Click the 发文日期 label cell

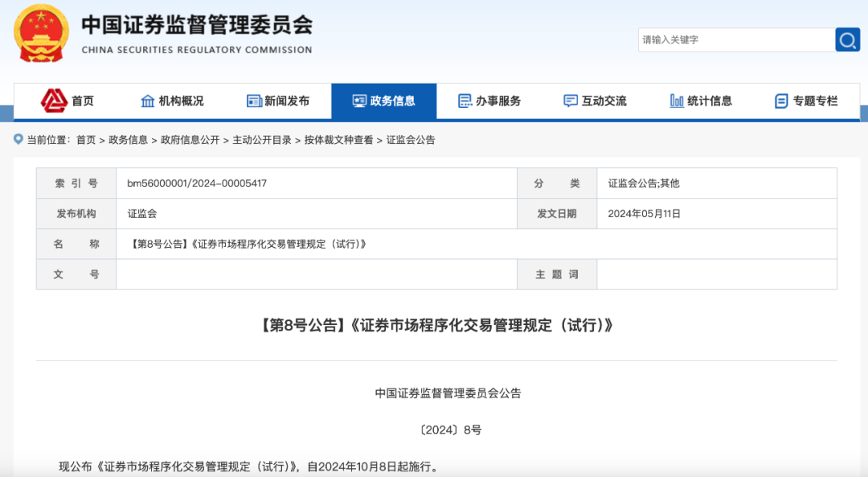(557, 214)
